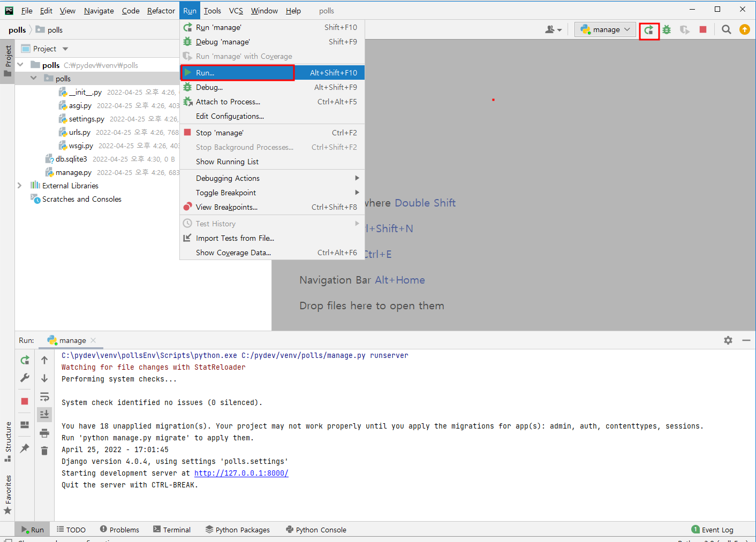
Task: Hide the Run panel with minus icon
Action: point(746,340)
